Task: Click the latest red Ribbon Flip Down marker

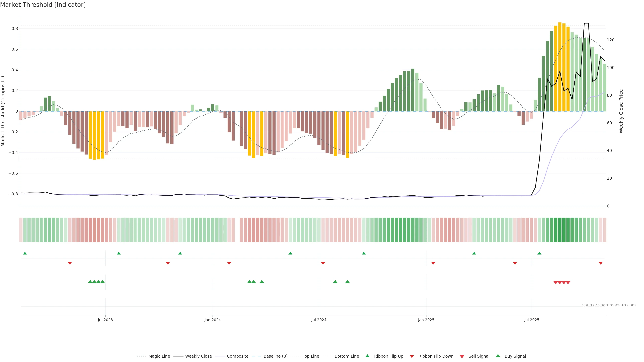Action: [x=601, y=263]
